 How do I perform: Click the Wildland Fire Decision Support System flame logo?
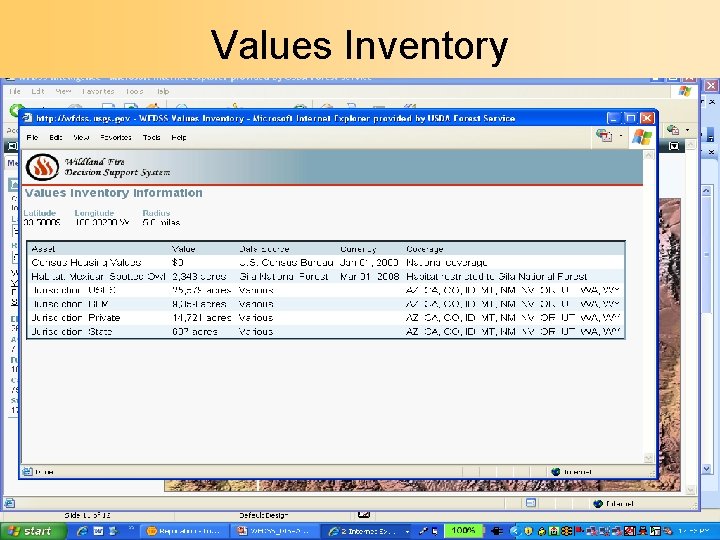(x=42, y=167)
